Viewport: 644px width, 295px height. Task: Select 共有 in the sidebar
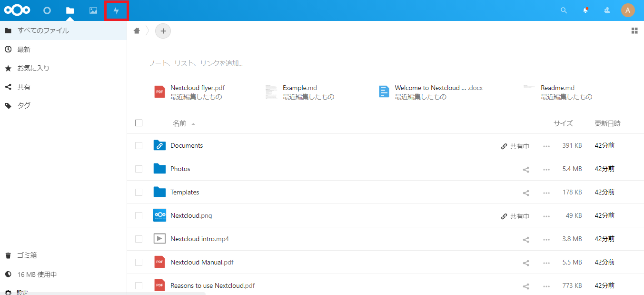point(63,87)
